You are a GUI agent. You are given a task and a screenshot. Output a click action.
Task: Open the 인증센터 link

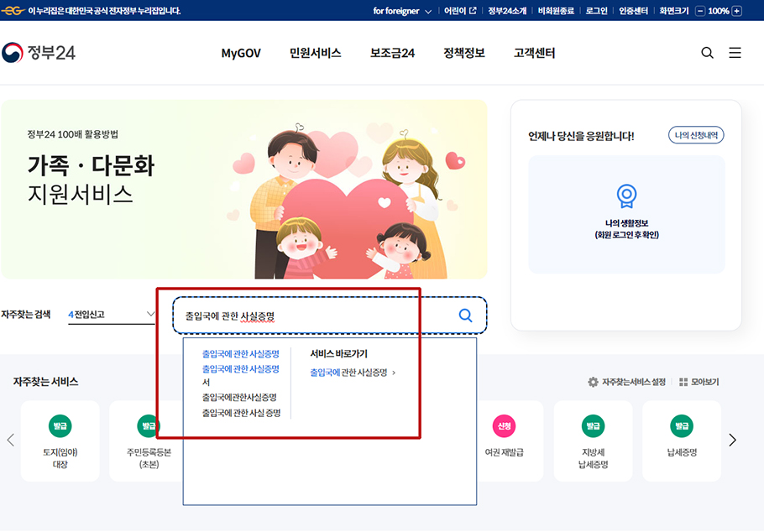tap(633, 11)
